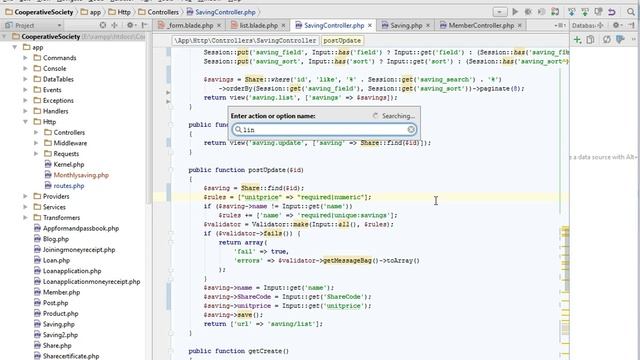640x360 pixels.
Task: Select the Requests folder
Action: point(66,154)
